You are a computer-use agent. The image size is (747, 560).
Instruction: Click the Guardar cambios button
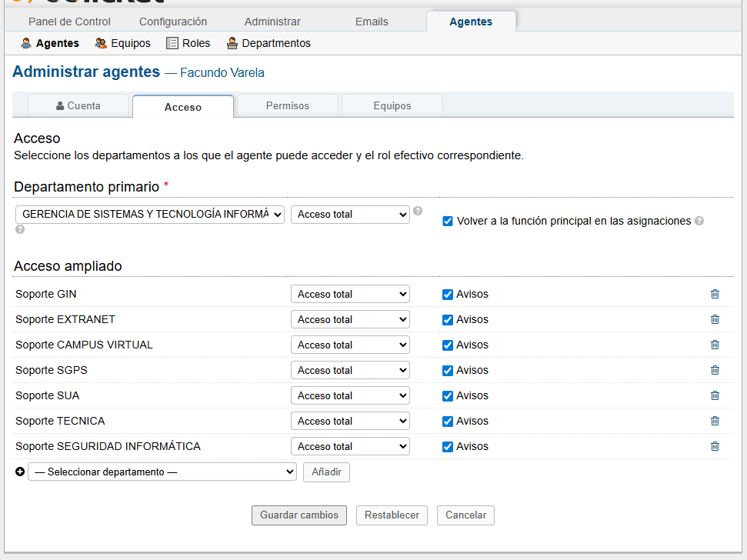(x=299, y=515)
